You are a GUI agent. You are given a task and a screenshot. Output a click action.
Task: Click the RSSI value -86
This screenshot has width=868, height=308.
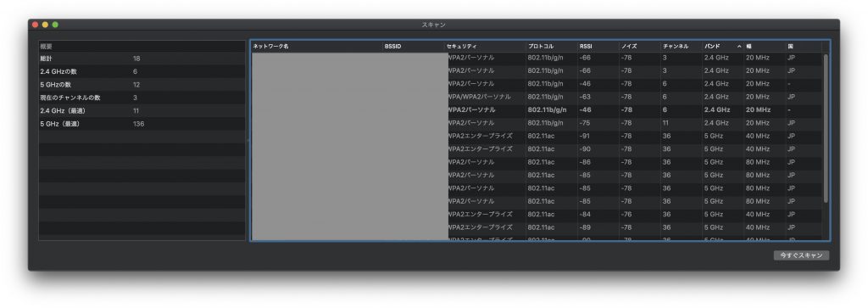tap(585, 162)
